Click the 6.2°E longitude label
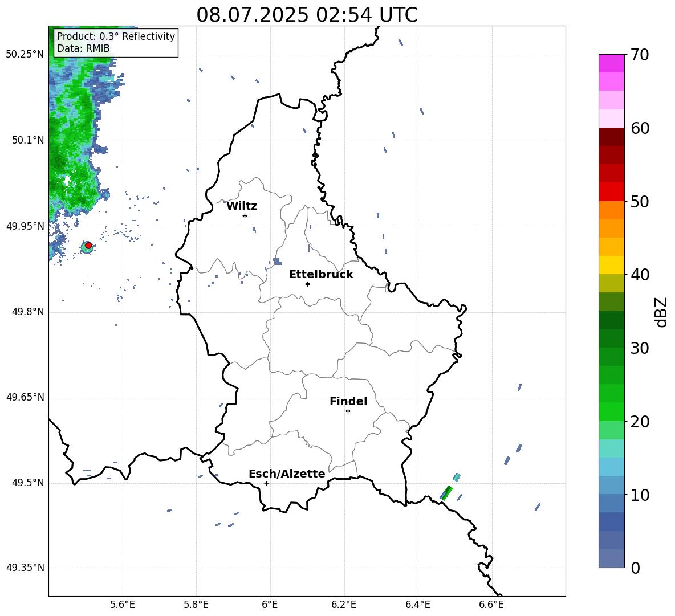675x616 pixels. 344,605
